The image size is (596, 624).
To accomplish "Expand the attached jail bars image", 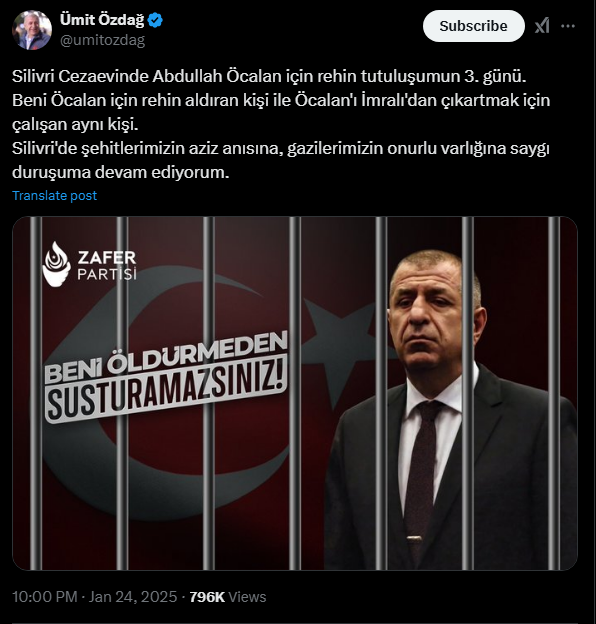I will click(295, 393).
